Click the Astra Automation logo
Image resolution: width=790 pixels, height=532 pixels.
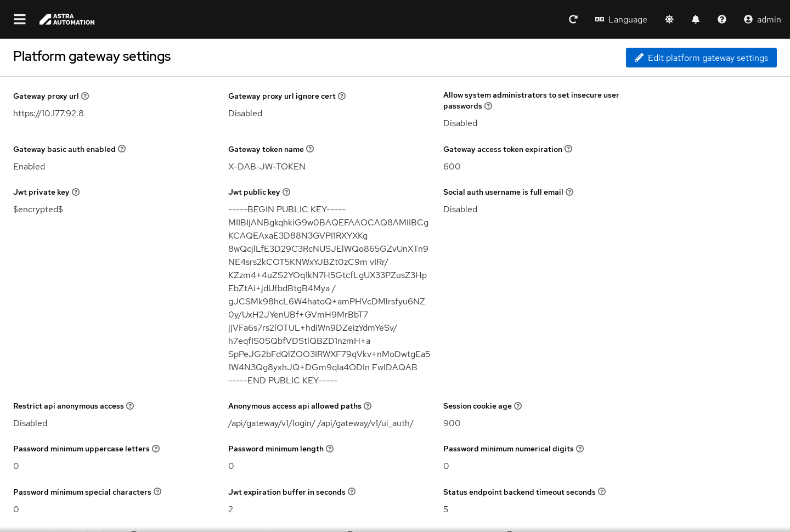tap(67, 19)
